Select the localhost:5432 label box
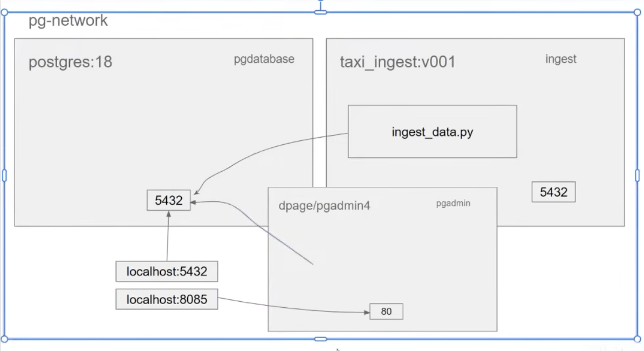The height and width of the screenshot is (351, 644). (x=167, y=272)
